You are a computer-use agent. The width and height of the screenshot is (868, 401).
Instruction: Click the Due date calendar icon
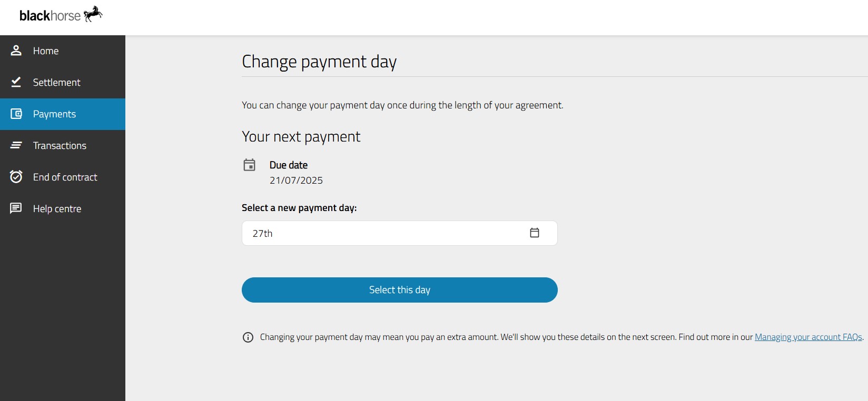tap(249, 165)
